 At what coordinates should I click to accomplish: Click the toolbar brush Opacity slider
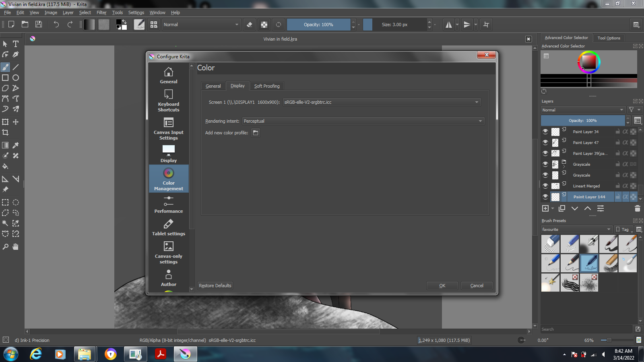318,25
